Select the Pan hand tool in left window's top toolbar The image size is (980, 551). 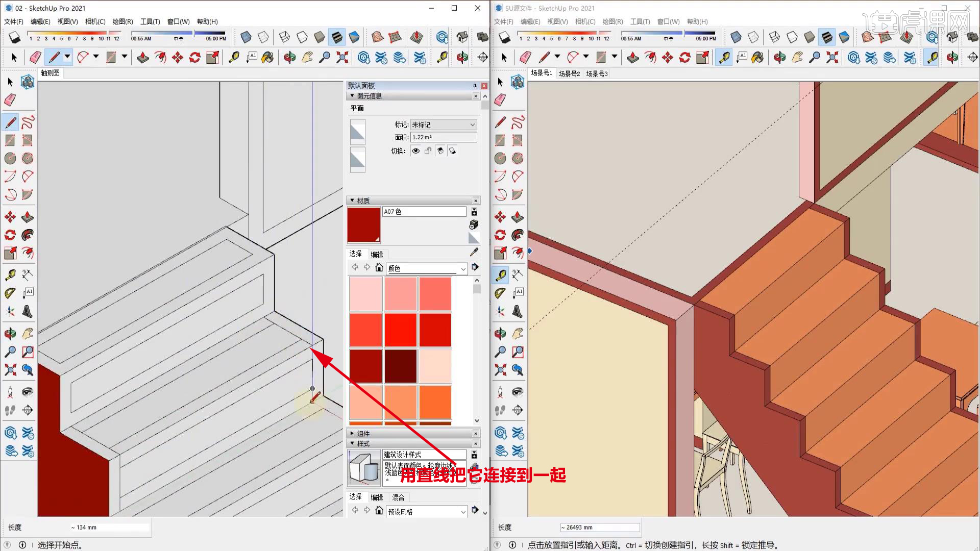[307, 57]
